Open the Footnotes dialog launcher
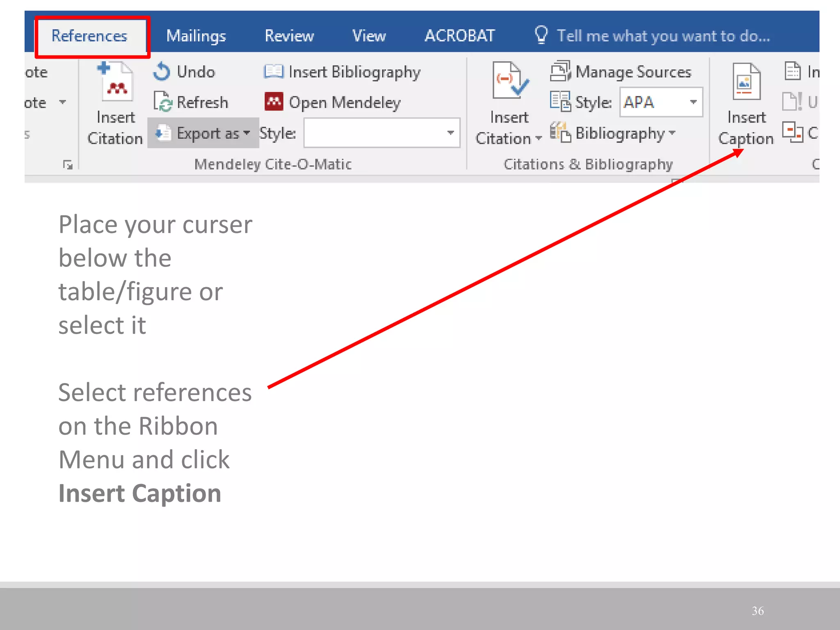This screenshot has height=630, width=840. (x=68, y=164)
